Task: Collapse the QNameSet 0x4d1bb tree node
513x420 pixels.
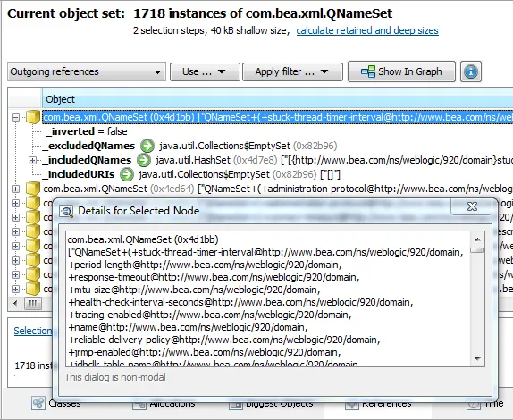Action: point(15,117)
